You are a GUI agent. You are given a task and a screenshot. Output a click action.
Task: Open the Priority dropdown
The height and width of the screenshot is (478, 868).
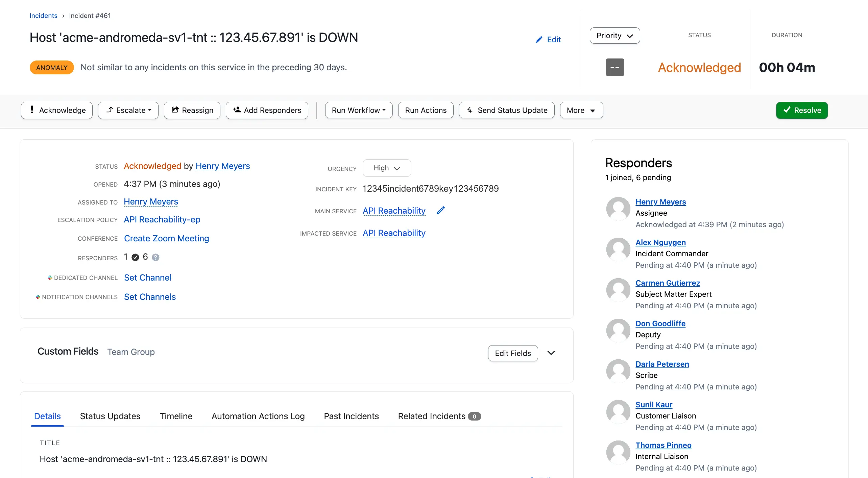point(614,35)
